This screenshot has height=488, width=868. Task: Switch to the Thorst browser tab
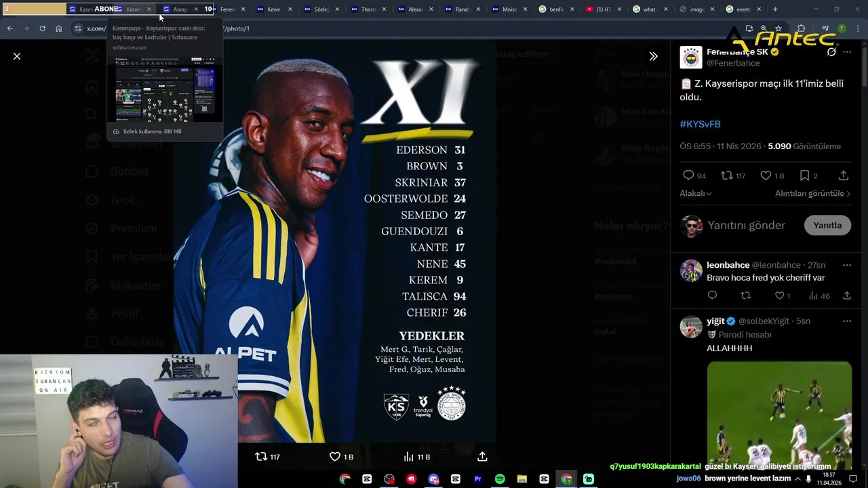pos(368,9)
